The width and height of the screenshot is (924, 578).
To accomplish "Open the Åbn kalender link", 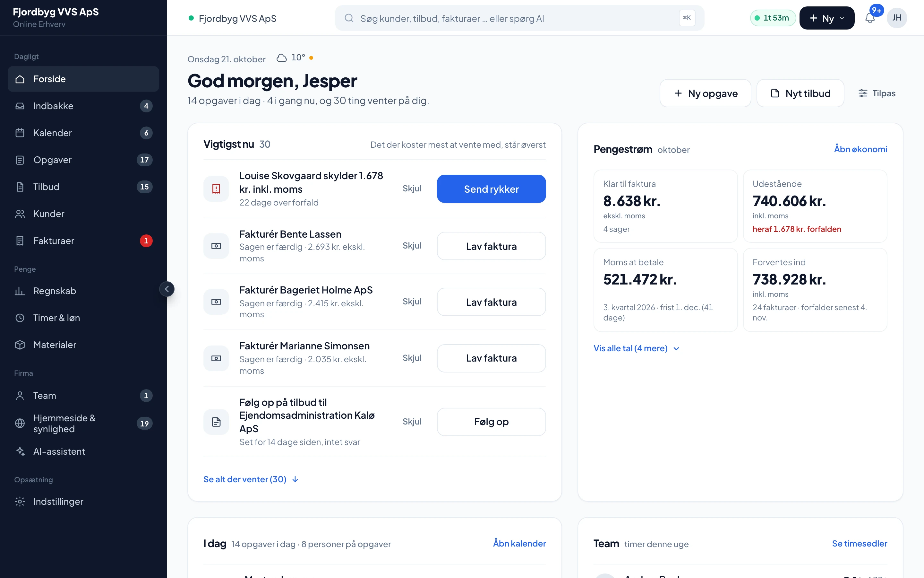I will pos(519,543).
